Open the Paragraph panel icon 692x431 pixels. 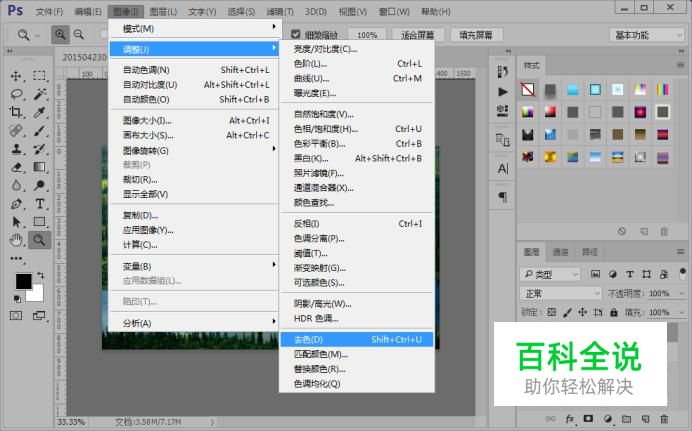503,196
